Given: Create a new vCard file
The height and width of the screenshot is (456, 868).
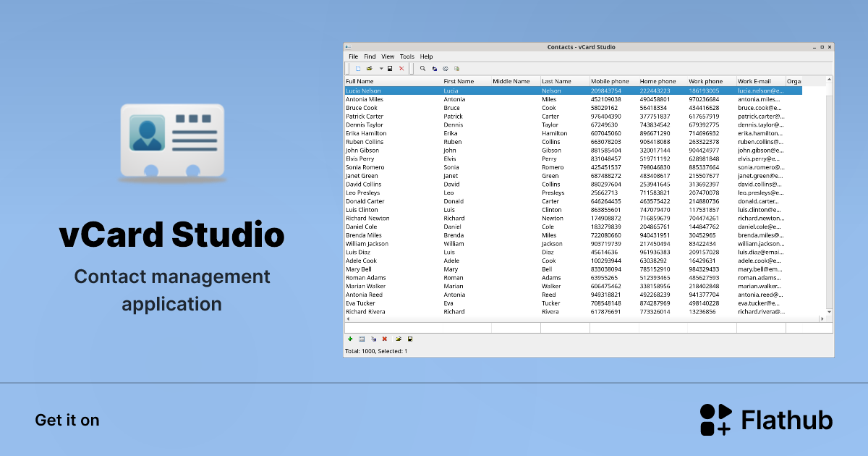Looking at the screenshot, I should [359, 68].
